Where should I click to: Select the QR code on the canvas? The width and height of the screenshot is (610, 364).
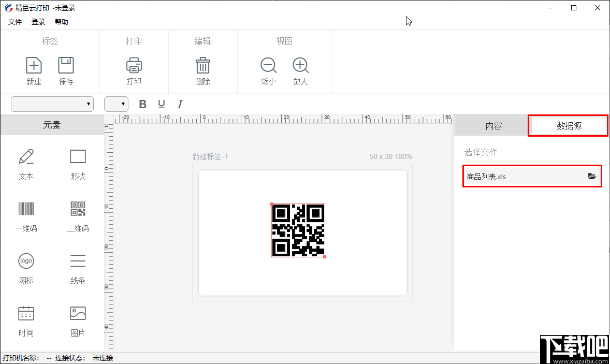(298, 231)
